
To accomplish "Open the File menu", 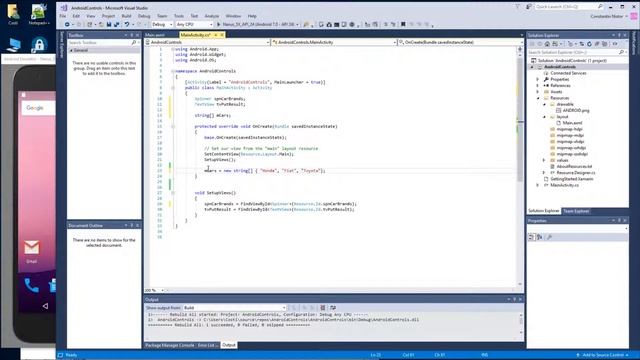I will pos(62,16).
